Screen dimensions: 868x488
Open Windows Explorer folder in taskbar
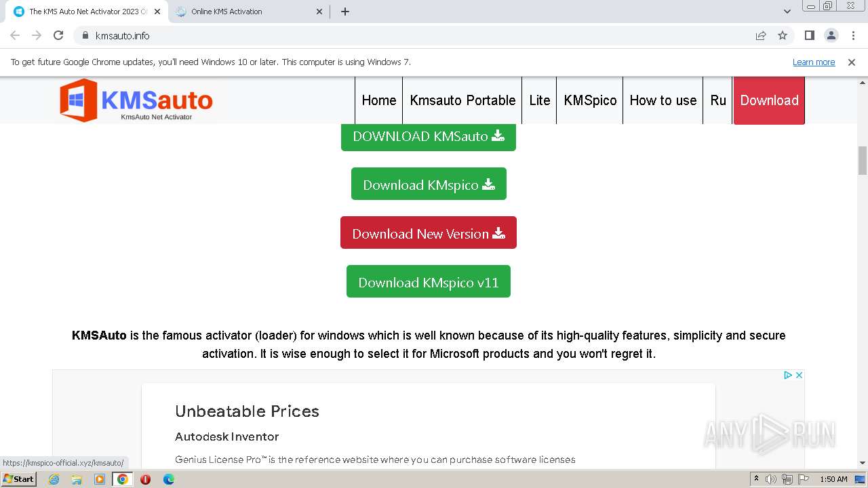click(x=77, y=479)
